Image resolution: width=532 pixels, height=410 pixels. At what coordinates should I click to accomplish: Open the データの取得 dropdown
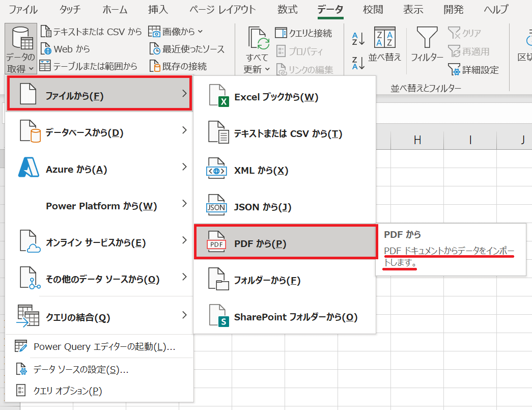(x=20, y=48)
